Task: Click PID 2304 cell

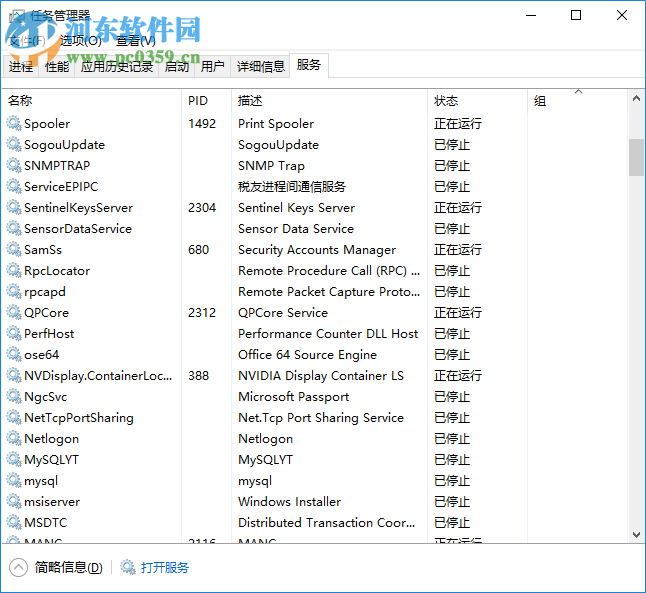Action: click(202, 208)
